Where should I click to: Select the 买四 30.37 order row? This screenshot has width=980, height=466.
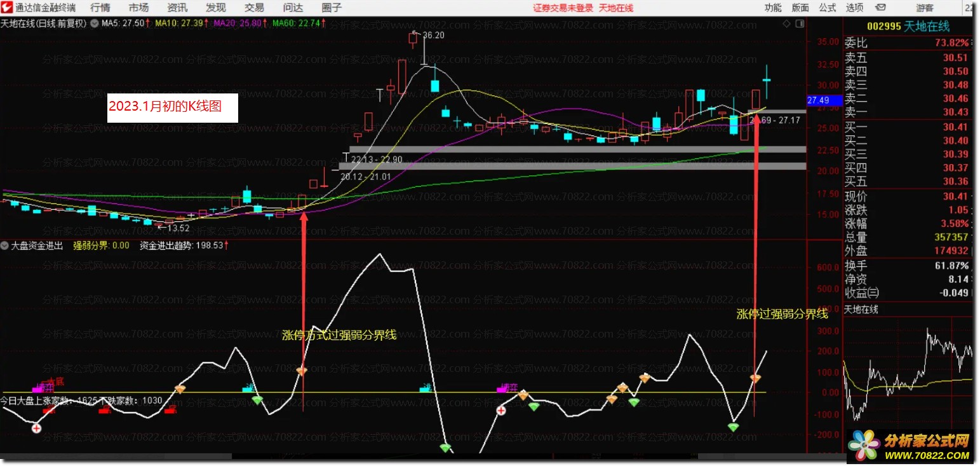tap(908, 168)
